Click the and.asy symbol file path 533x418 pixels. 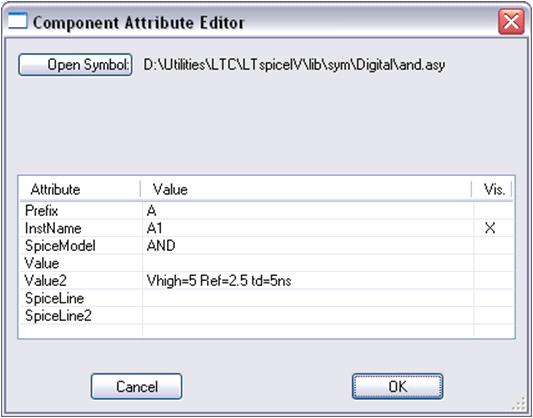pos(294,65)
